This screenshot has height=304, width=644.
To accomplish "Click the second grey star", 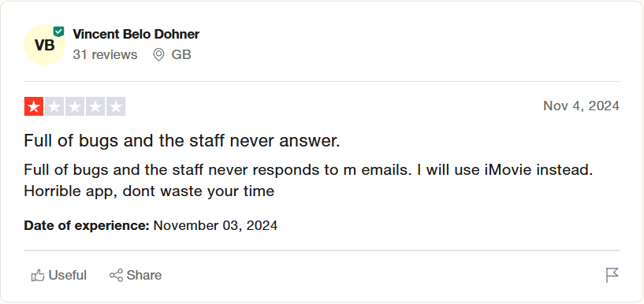I will pos(54,106).
